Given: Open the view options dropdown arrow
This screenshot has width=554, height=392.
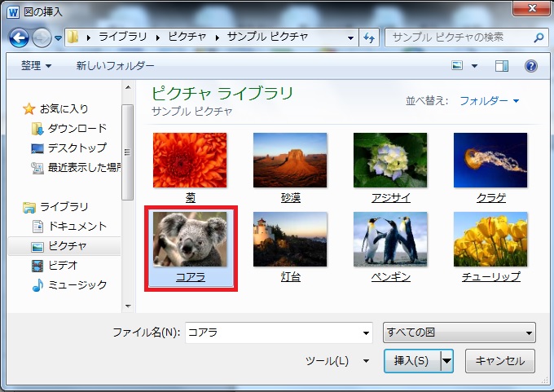Looking at the screenshot, I should point(474,66).
